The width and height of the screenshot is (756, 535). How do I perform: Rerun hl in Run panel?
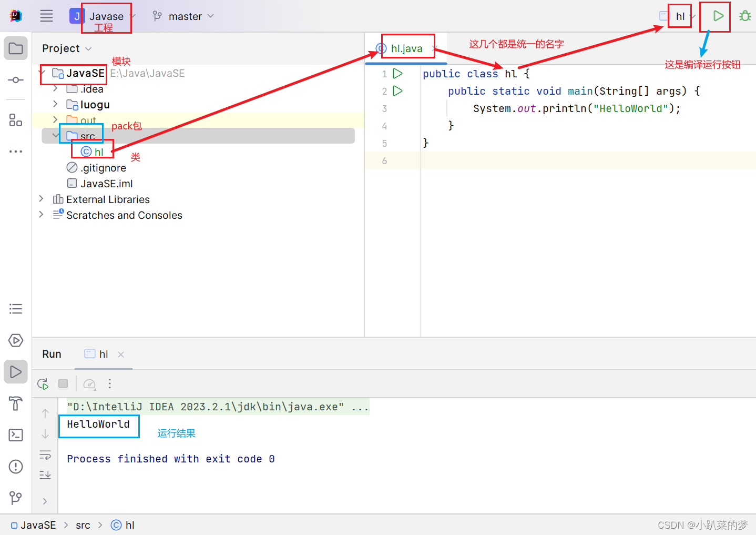point(43,383)
